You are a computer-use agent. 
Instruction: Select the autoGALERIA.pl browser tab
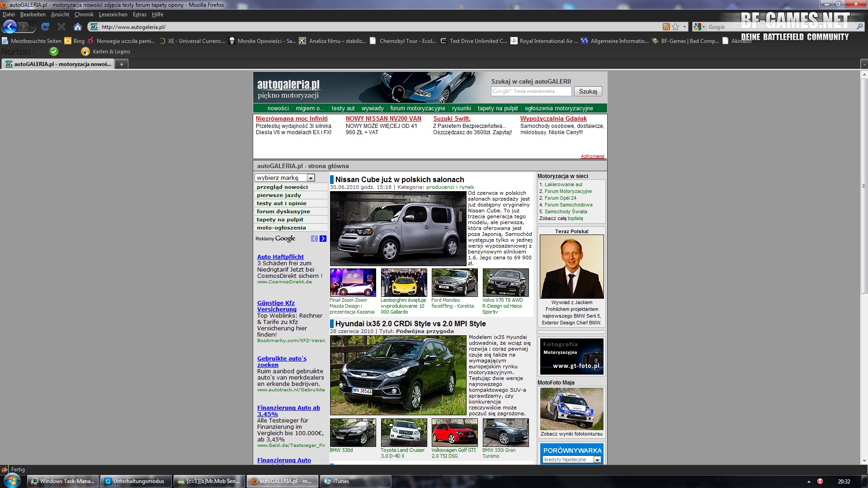(58, 64)
